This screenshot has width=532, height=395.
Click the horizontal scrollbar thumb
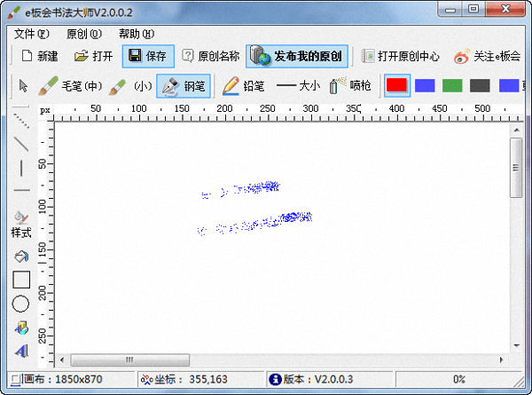pos(129,360)
